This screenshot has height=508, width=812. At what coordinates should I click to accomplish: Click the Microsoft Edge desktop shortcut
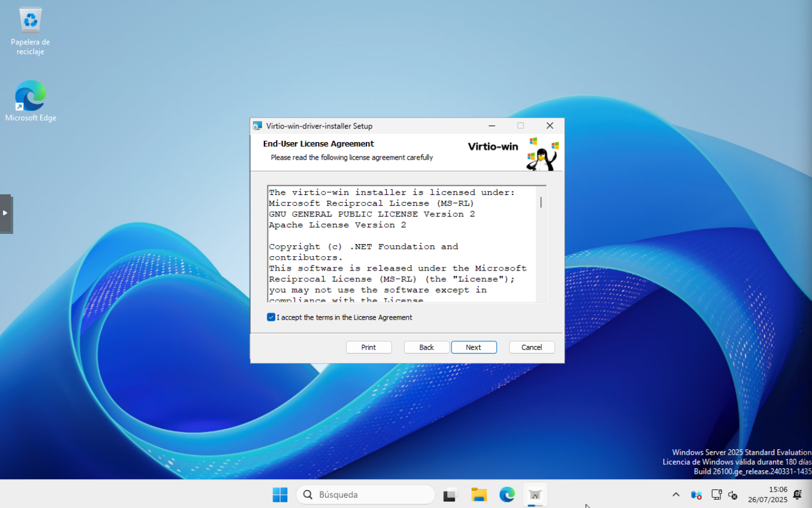[x=30, y=97]
